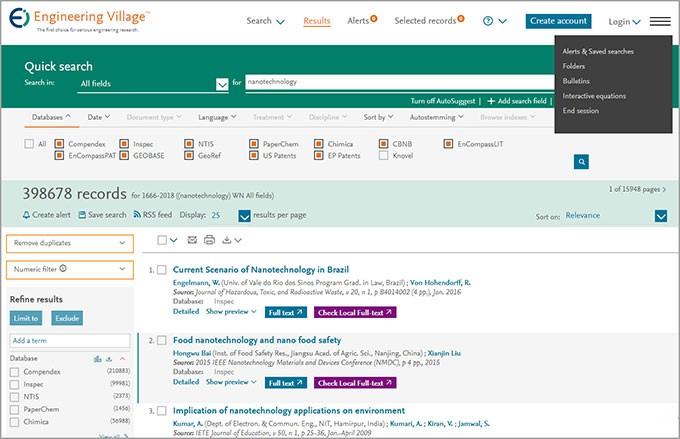
Task: Select checkbox for Food nanotechnology result
Action: (161, 340)
